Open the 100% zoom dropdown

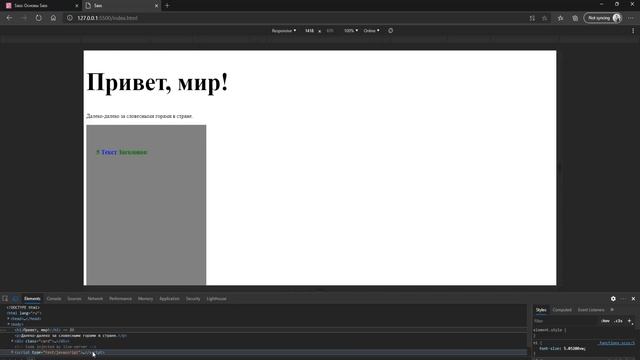(x=351, y=31)
